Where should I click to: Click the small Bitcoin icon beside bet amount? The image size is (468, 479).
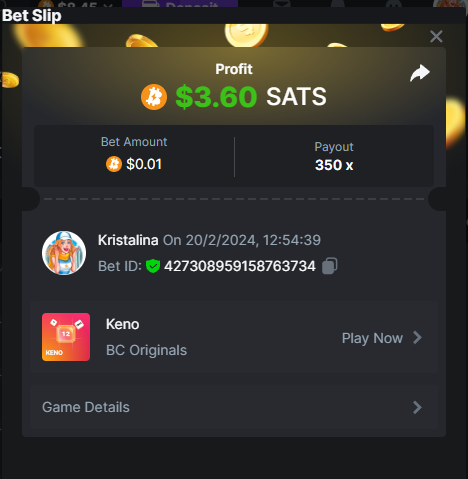[x=114, y=164]
